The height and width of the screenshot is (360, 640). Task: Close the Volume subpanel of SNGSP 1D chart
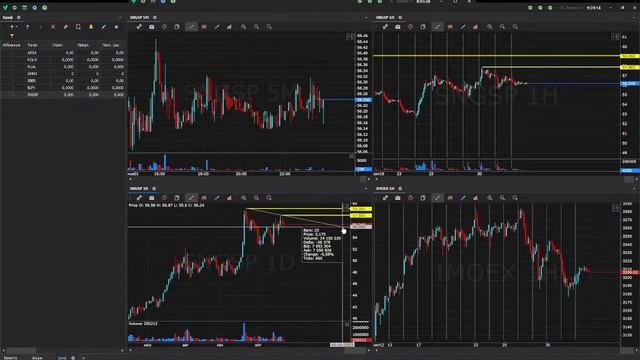[347, 324]
